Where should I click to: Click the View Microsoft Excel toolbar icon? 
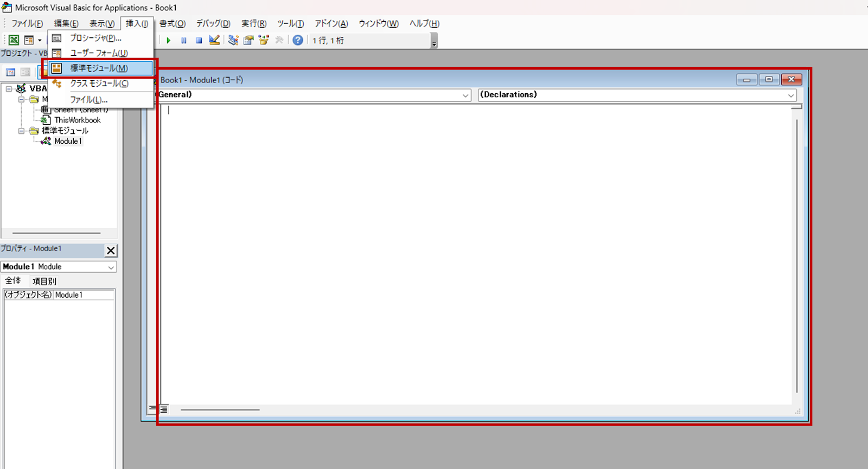(x=14, y=40)
